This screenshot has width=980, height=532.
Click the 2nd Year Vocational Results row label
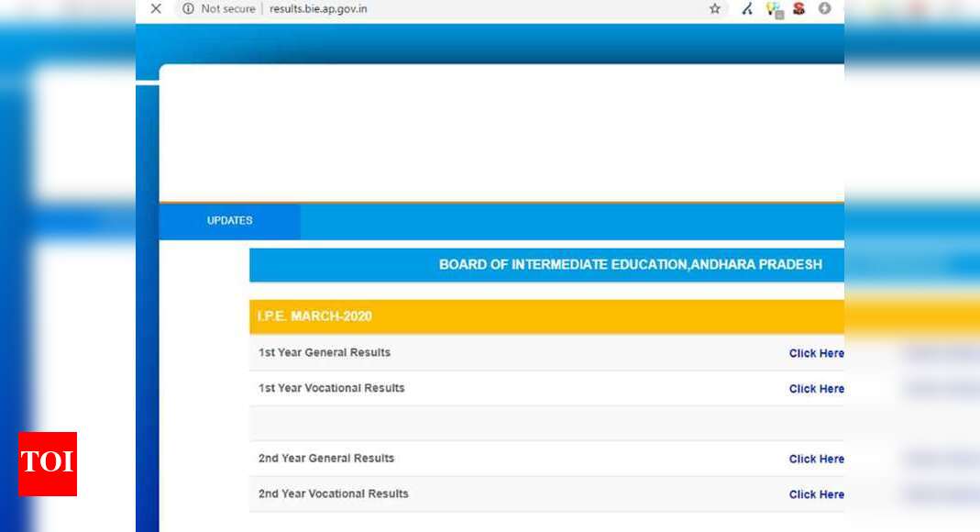tap(334, 493)
